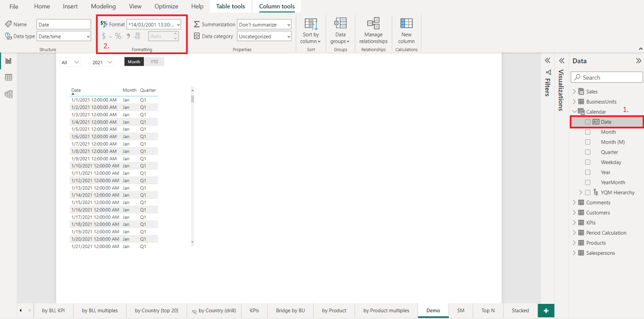The height and width of the screenshot is (319, 644).
Task: Create a New column from the ribbon
Action: point(406,30)
